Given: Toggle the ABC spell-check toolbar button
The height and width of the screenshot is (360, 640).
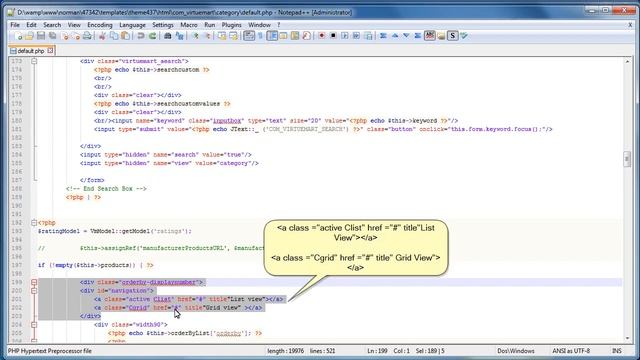Looking at the screenshot, I should 429,36.
